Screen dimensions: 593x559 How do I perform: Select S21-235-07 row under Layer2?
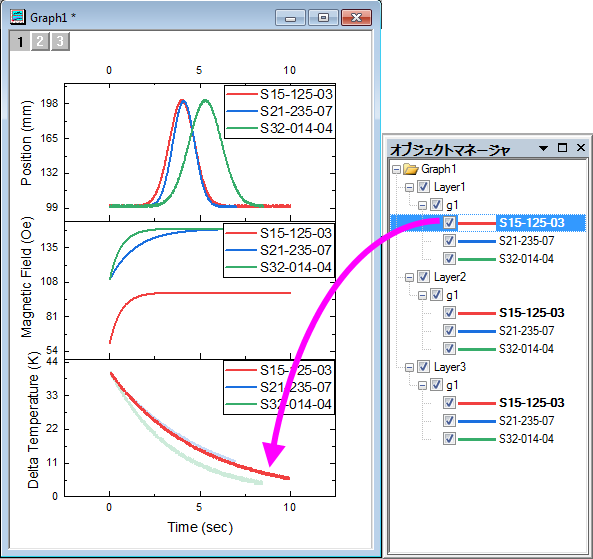[x=526, y=331]
